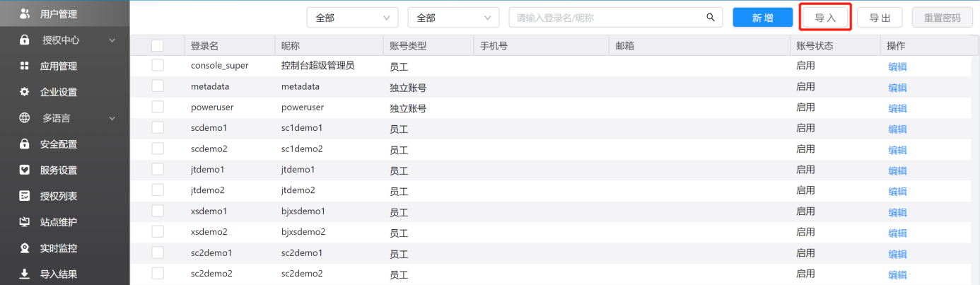Image resolution: width=980 pixels, height=285 pixels.
Task: Open the 授权列表 sidebar menu item
Action: [x=59, y=196]
